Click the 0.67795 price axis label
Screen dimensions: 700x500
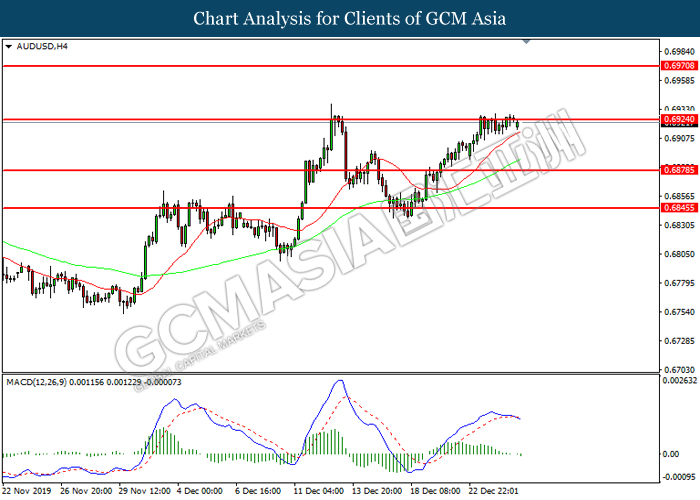pyautogui.click(x=679, y=283)
